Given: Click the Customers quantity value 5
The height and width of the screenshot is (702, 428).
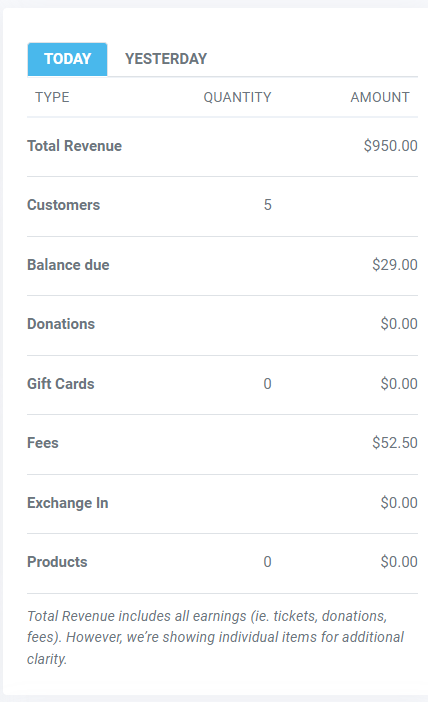Looking at the screenshot, I should coord(267,205).
